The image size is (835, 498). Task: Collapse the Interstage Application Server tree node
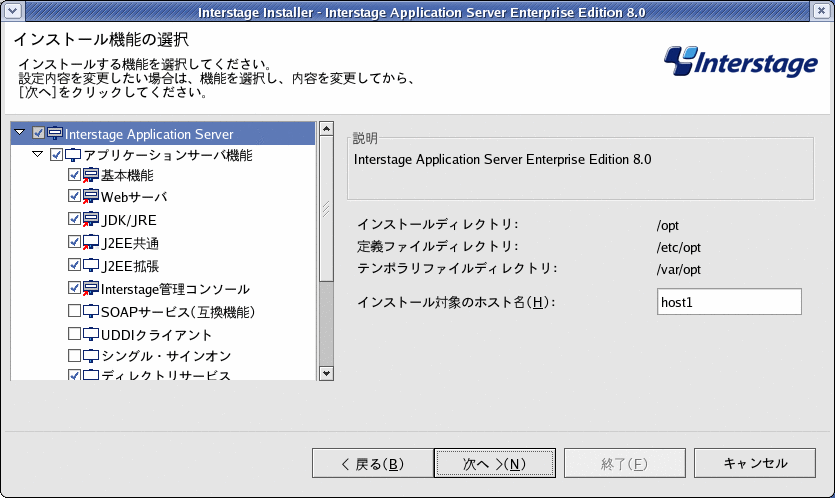(x=20, y=132)
